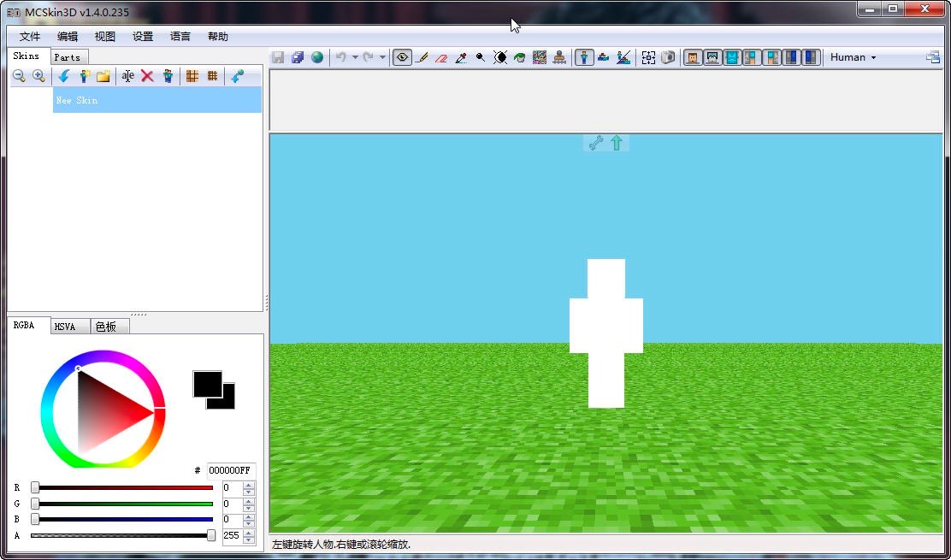
Task: Open the 设置 menu
Action: coord(142,36)
